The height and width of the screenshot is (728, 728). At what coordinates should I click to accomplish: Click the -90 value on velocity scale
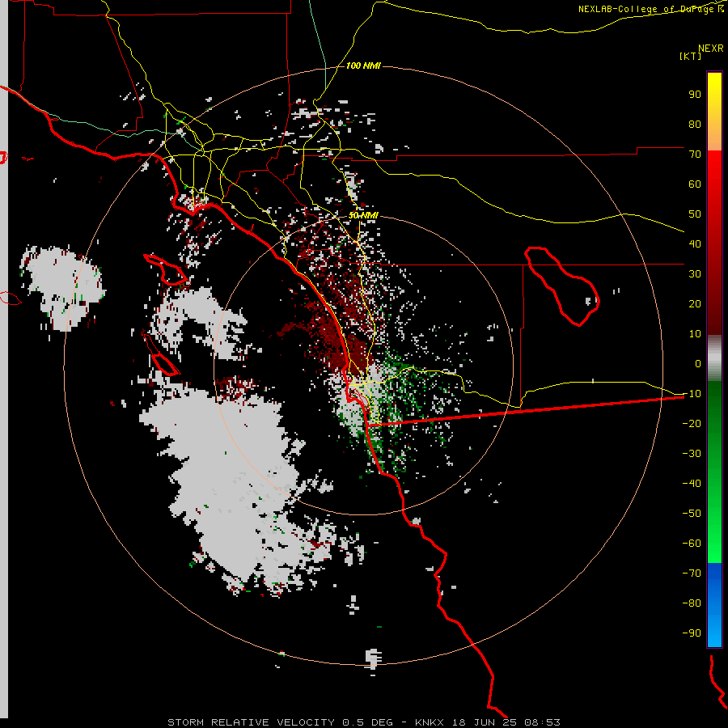pyautogui.click(x=692, y=633)
